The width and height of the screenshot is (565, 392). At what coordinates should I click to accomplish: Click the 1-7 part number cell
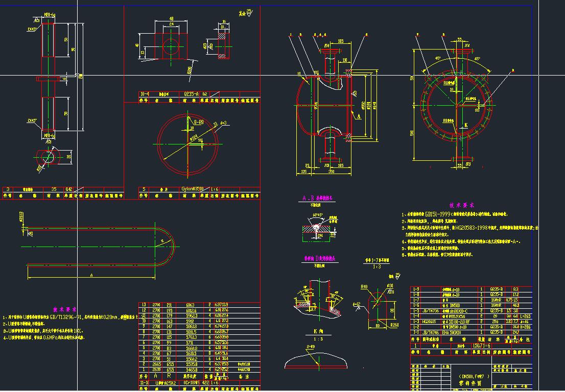pos(416,300)
